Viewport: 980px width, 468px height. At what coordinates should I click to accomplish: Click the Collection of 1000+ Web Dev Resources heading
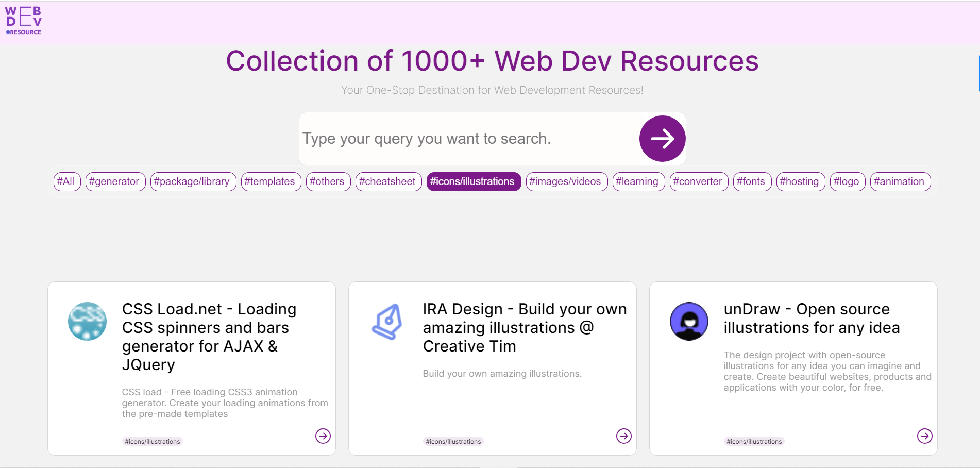(492, 61)
